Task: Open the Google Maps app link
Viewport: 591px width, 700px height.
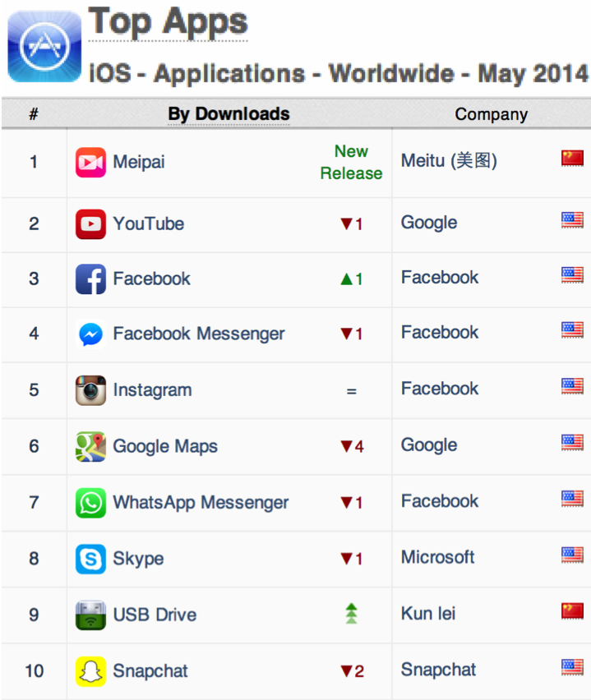Action: point(165,446)
